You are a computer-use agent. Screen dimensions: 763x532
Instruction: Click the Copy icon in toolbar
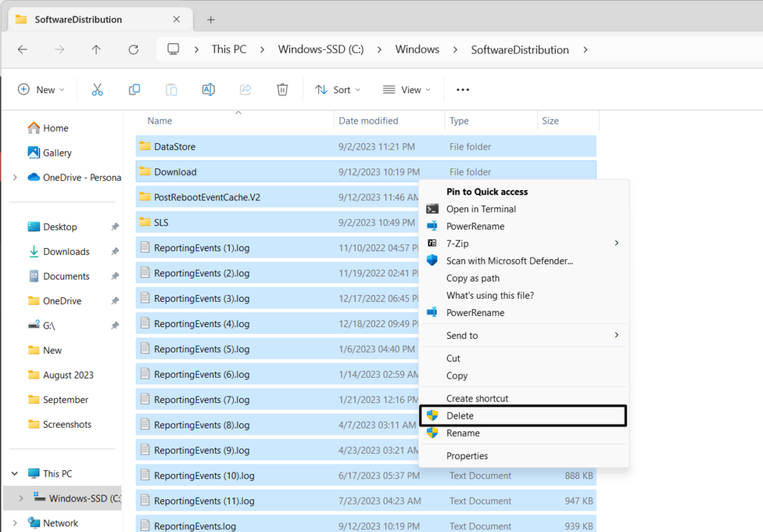point(134,89)
